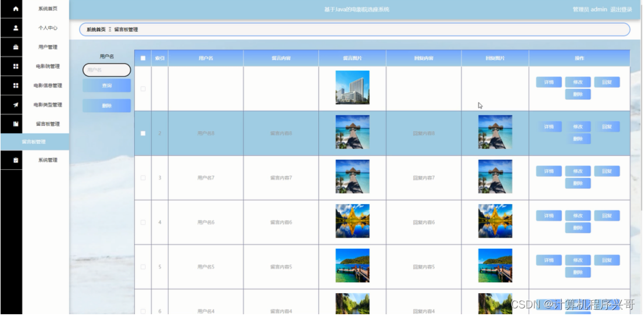Select the highlighted 留言板管理 submenu entry
Screen dimensions: 644x316
pos(35,142)
